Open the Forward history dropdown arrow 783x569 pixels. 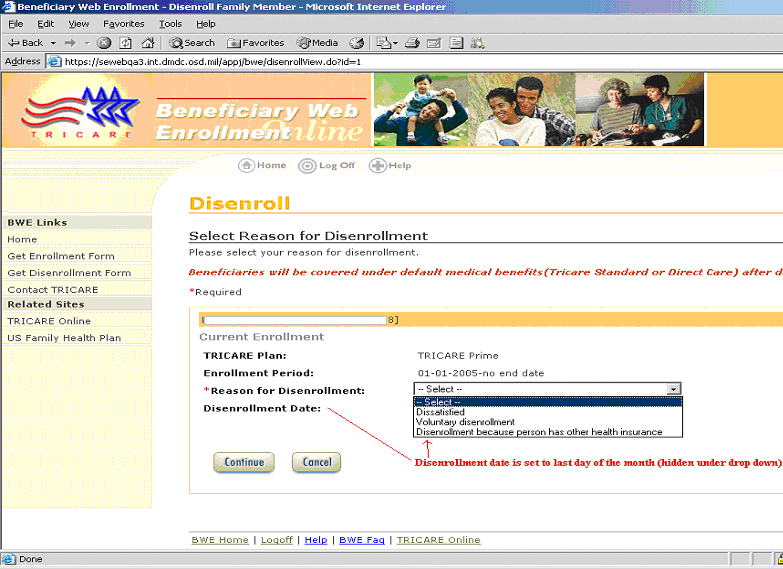pos(86,43)
